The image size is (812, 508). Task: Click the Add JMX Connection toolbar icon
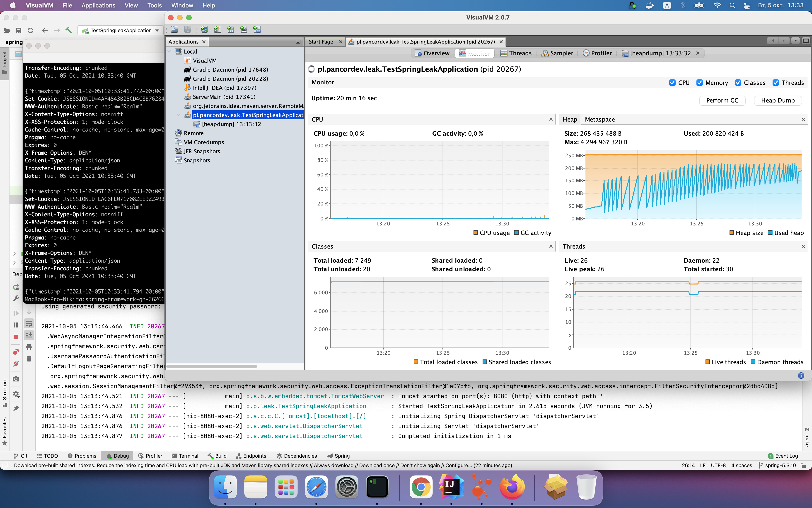pos(217,29)
